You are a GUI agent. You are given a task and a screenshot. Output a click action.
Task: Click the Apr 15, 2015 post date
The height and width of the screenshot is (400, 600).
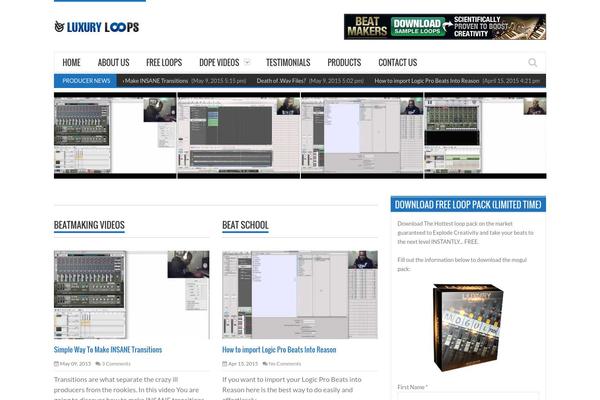click(x=243, y=364)
